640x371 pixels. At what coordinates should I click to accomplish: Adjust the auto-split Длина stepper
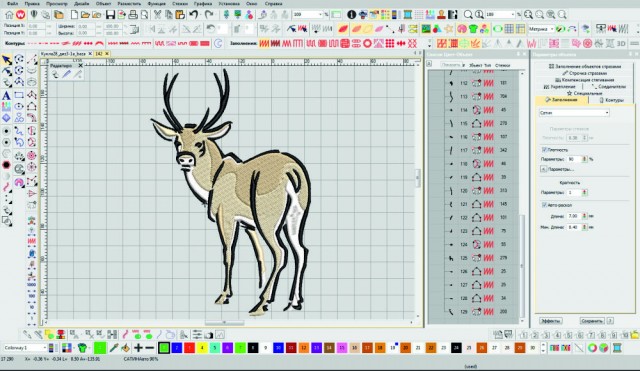(584, 216)
